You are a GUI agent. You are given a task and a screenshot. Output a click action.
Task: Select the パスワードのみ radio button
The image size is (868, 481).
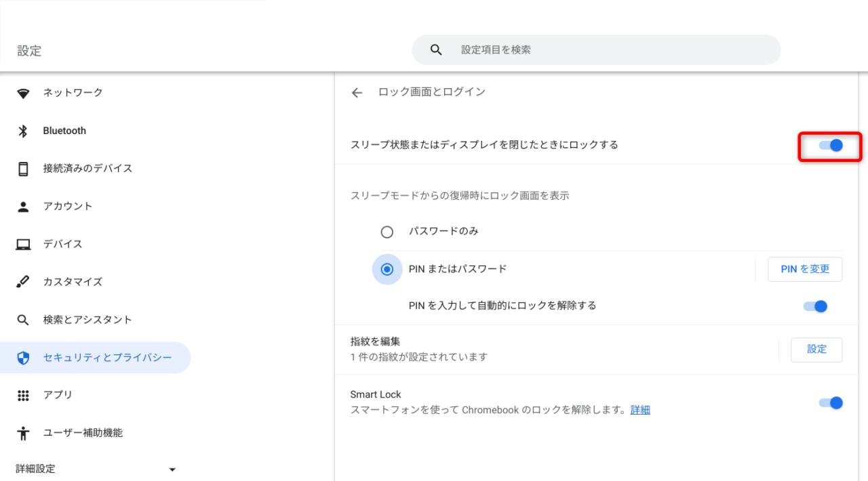(387, 232)
